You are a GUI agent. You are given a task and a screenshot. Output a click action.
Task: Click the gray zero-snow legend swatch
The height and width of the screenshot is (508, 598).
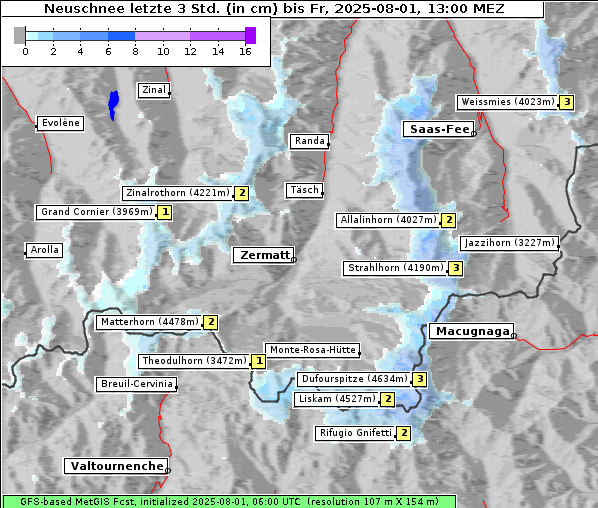point(19,35)
